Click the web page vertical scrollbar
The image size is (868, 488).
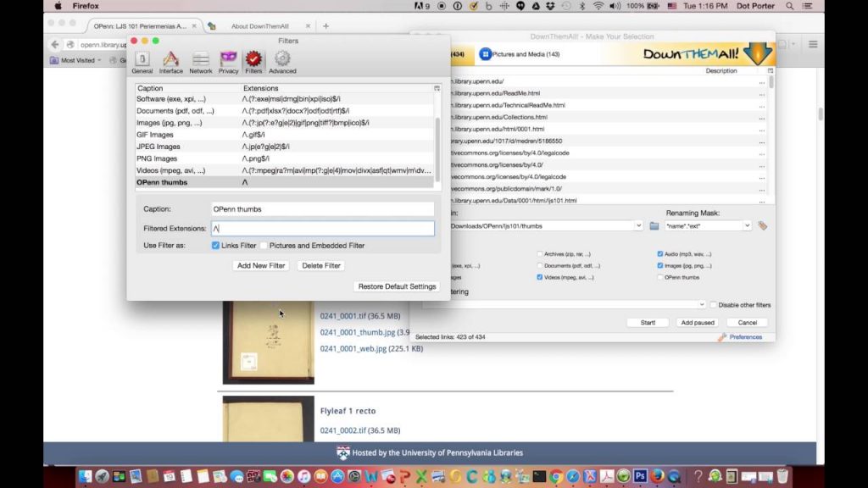pos(821,114)
